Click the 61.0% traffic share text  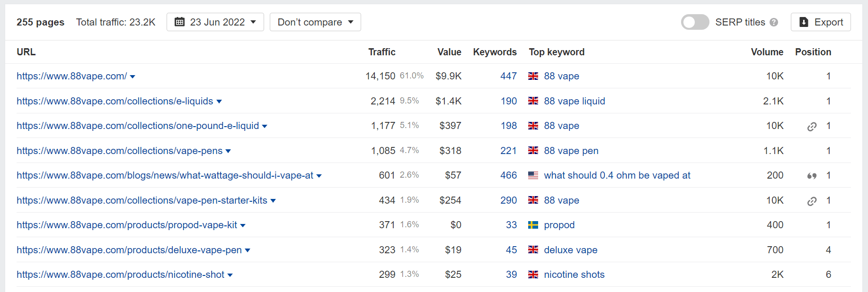[412, 76]
